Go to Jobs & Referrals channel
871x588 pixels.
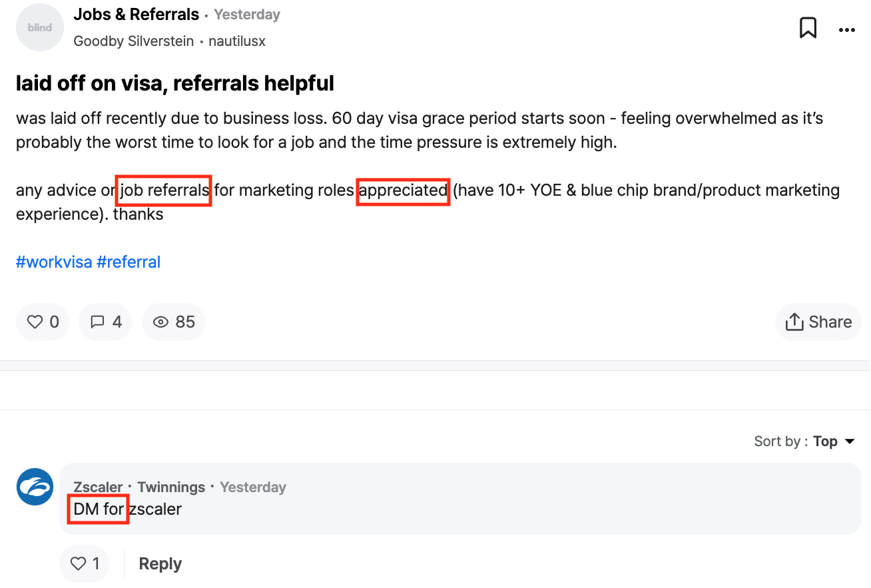pos(136,15)
